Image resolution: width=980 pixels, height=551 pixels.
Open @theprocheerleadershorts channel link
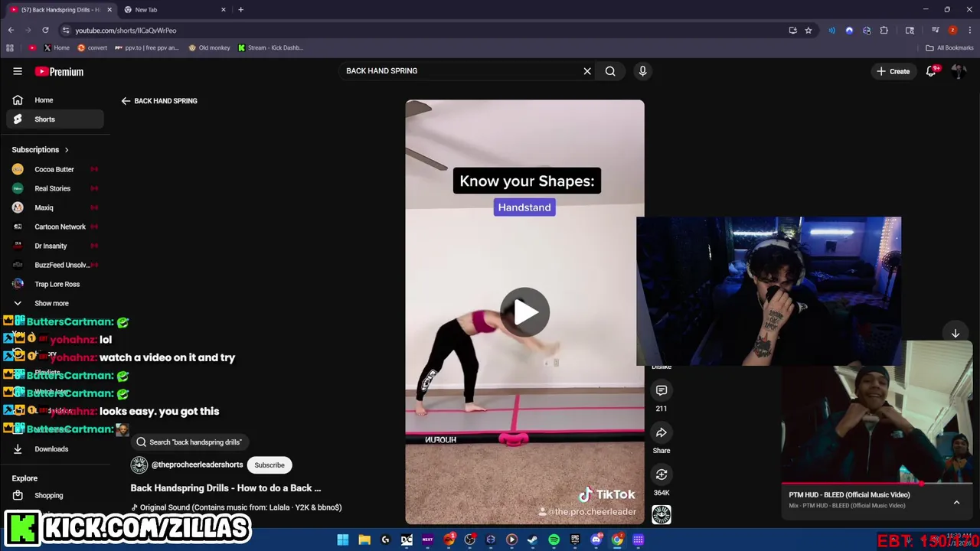point(197,465)
